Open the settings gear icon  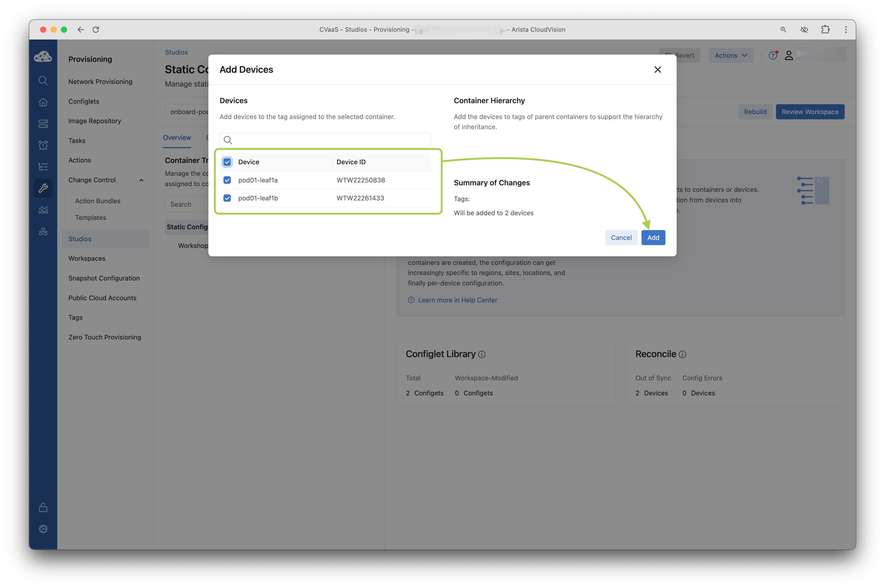[x=43, y=529]
